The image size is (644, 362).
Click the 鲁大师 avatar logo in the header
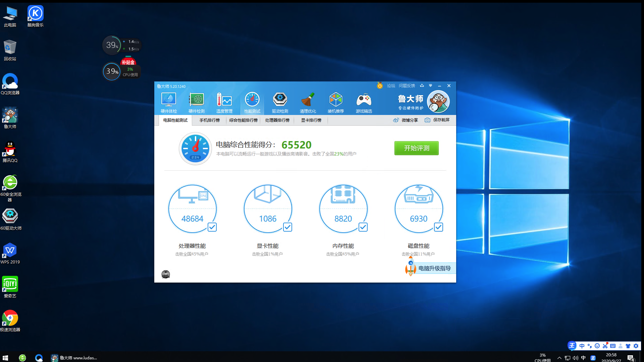pos(438,102)
